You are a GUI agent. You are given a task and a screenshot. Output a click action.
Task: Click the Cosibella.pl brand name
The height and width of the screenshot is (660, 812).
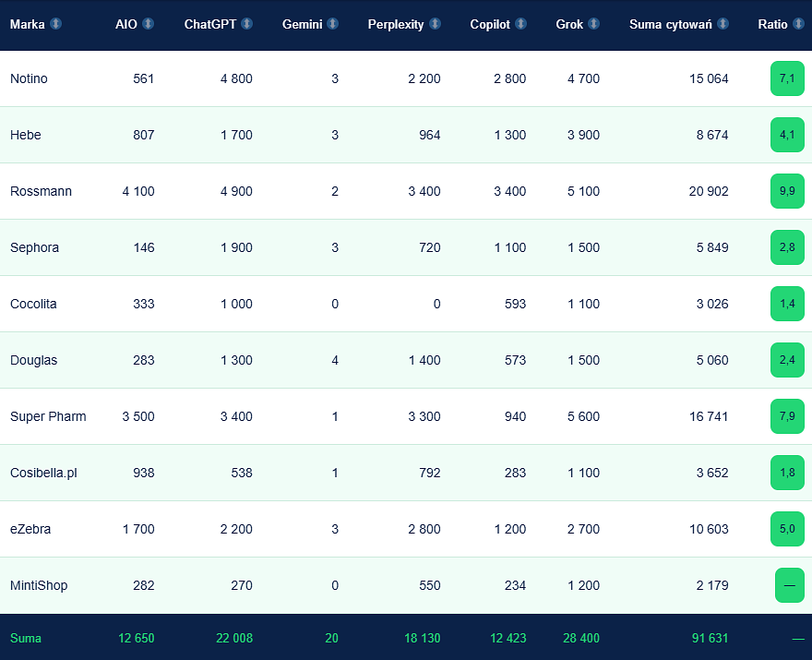click(x=43, y=473)
